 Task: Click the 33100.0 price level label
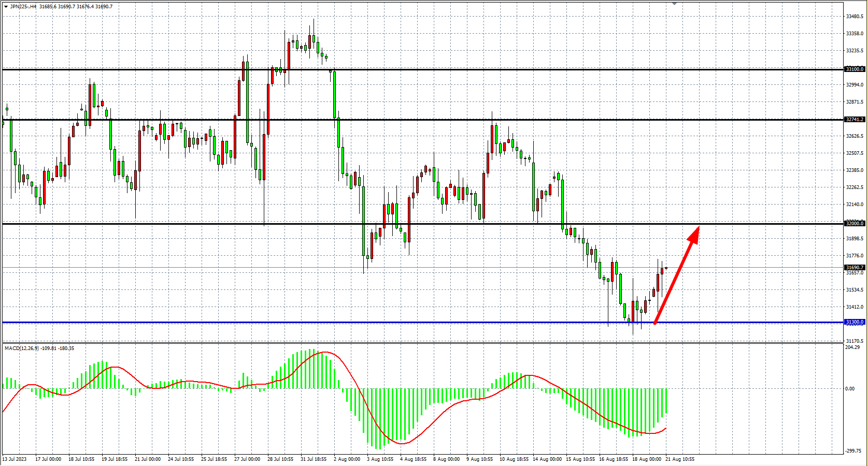pos(855,69)
